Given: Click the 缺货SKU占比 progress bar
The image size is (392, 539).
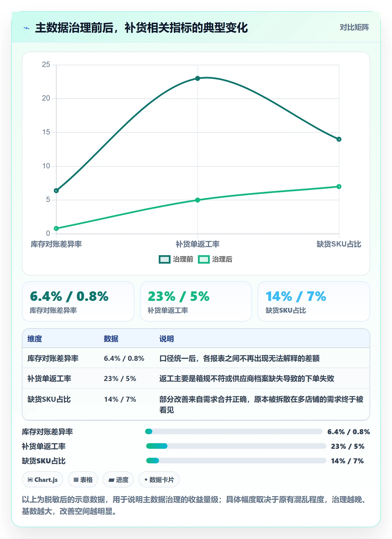Looking at the screenshot, I should (236, 461).
